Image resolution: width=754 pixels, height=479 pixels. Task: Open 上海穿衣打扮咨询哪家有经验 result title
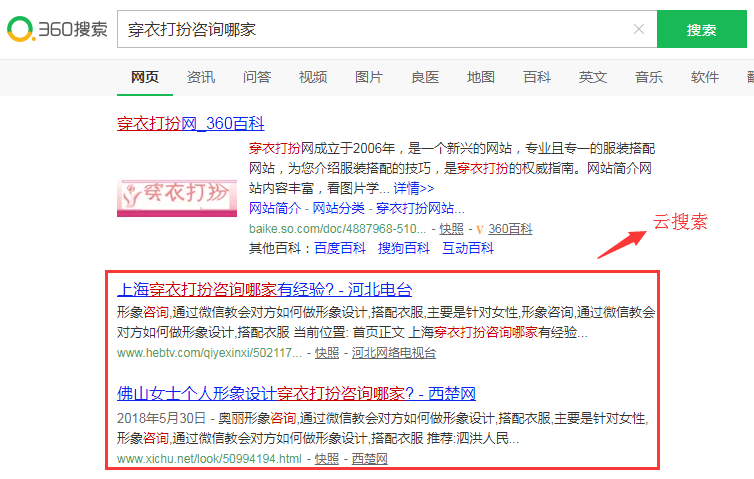click(264, 290)
